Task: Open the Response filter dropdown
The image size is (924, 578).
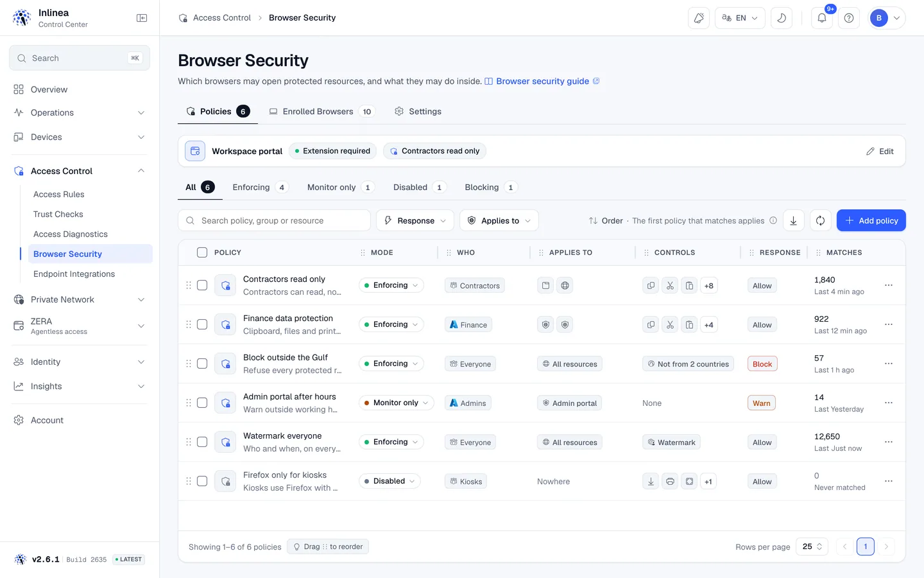Action: pyautogui.click(x=415, y=220)
